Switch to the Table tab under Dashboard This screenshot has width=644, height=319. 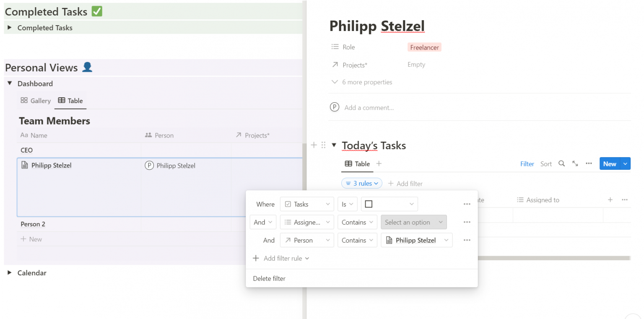70,101
